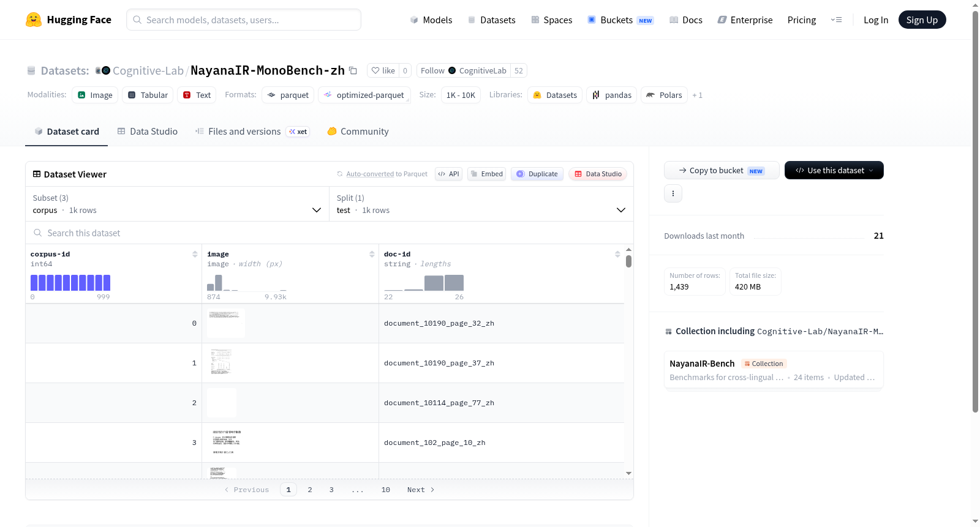Click the Embed button
The width and height of the screenshot is (980, 527).
486,174
